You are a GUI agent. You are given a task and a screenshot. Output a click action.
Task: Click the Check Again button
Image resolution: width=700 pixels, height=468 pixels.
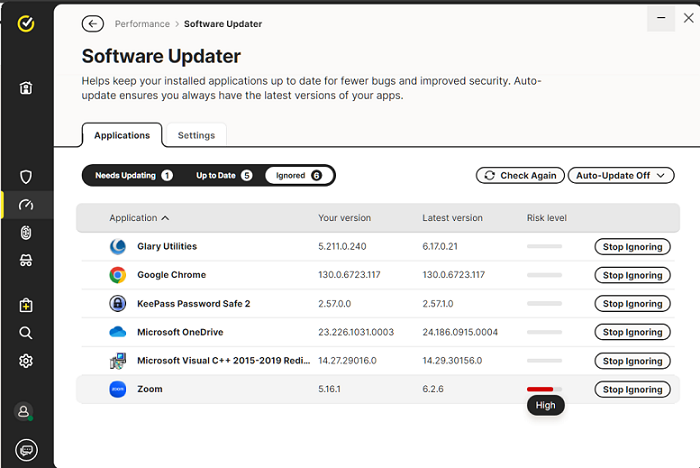coord(520,175)
